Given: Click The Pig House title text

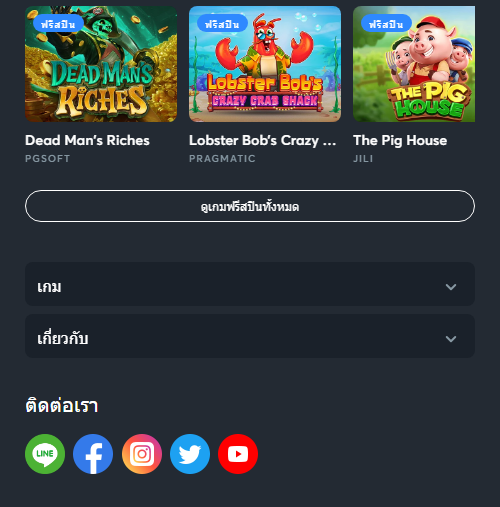Looking at the screenshot, I should (400, 140).
